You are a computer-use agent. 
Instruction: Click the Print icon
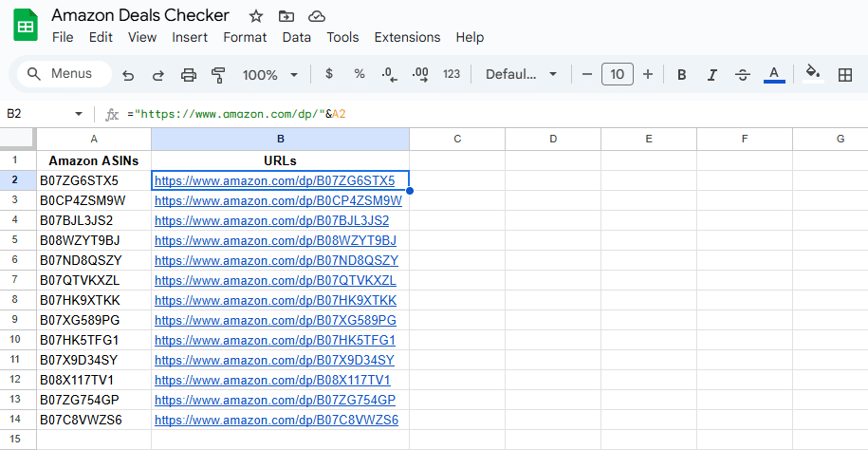189,74
